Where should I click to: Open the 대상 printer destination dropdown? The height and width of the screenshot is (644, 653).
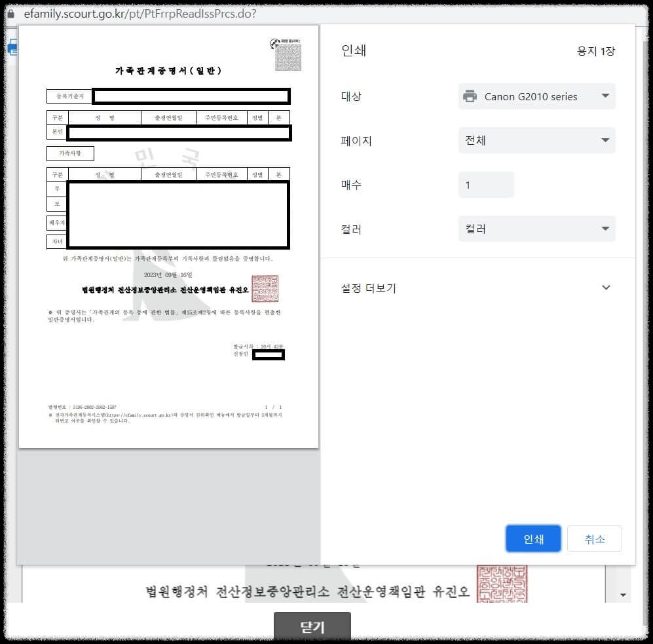pos(536,96)
